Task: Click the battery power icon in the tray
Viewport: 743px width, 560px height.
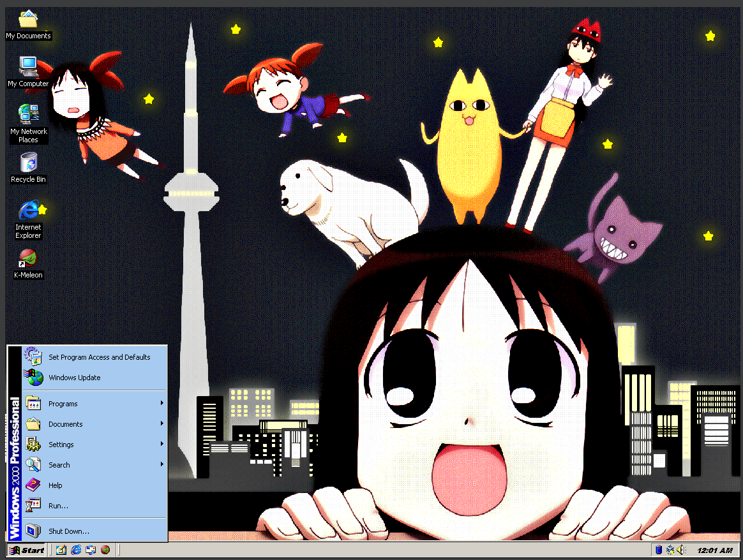Action: click(x=659, y=550)
